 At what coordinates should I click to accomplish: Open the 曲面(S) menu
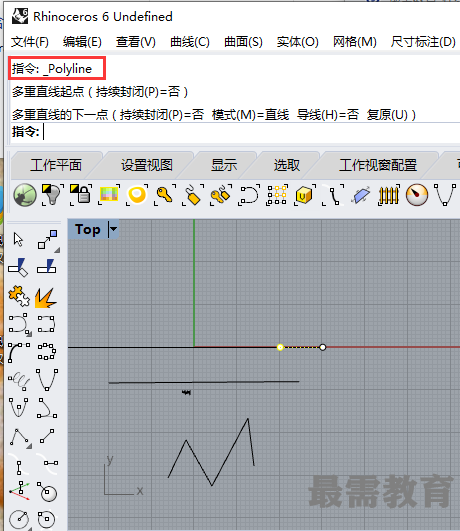tap(243, 42)
